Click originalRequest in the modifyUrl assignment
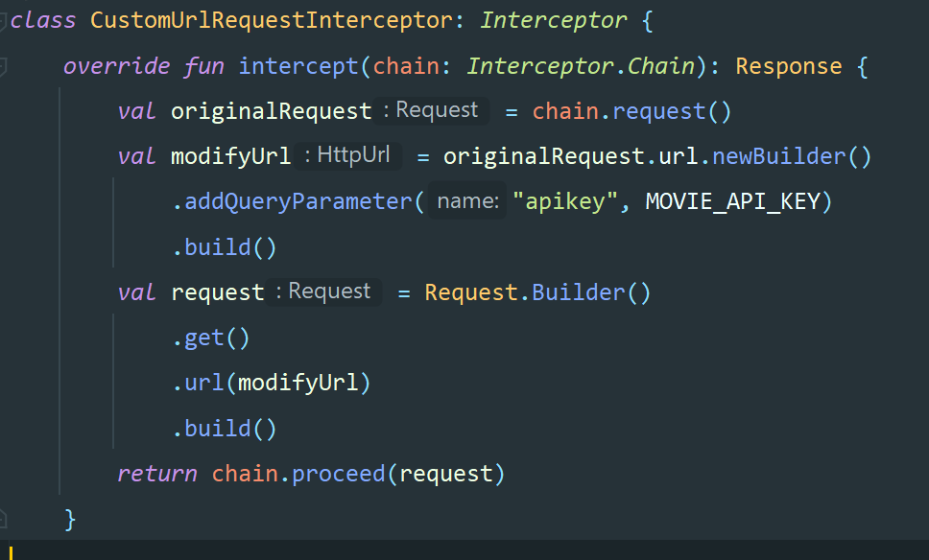 point(543,156)
